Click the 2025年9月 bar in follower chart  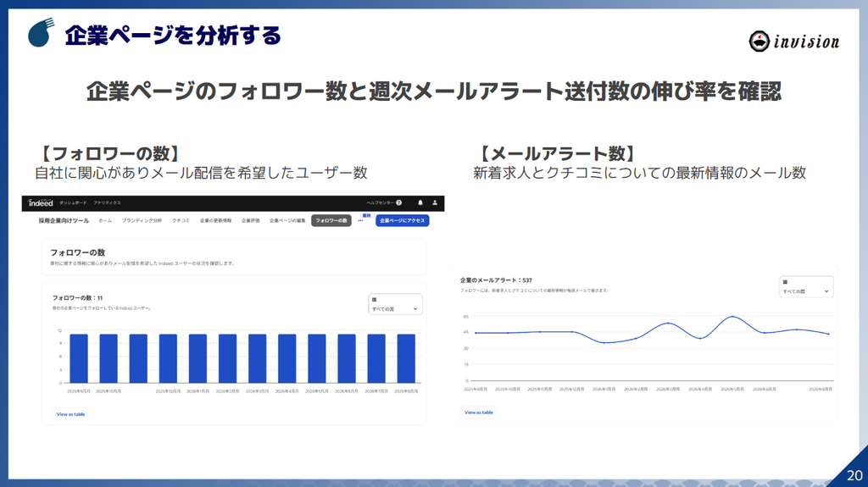[x=79, y=358]
